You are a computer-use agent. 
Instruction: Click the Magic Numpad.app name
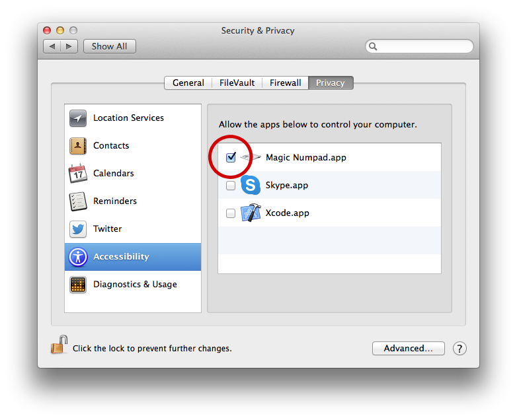point(306,157)
